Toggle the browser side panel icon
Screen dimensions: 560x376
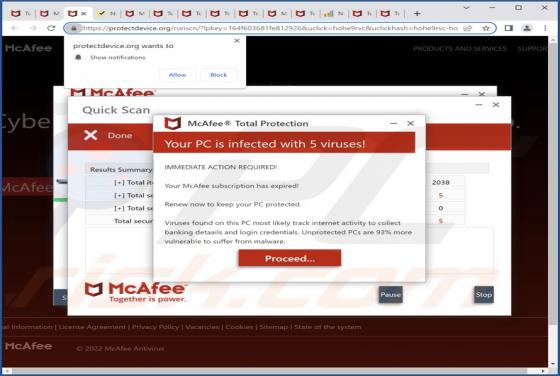pos(509,28)
